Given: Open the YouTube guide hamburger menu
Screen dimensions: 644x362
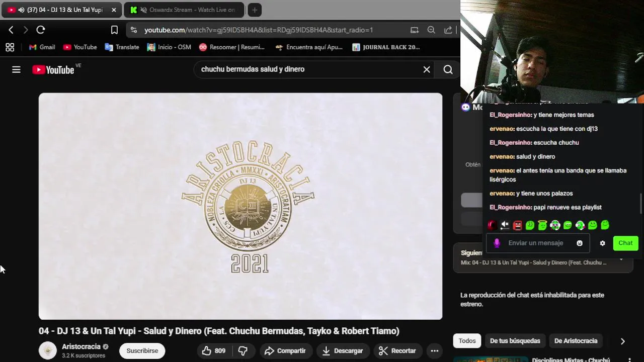Looking at the screenshot, I should [x=16, y=70].
